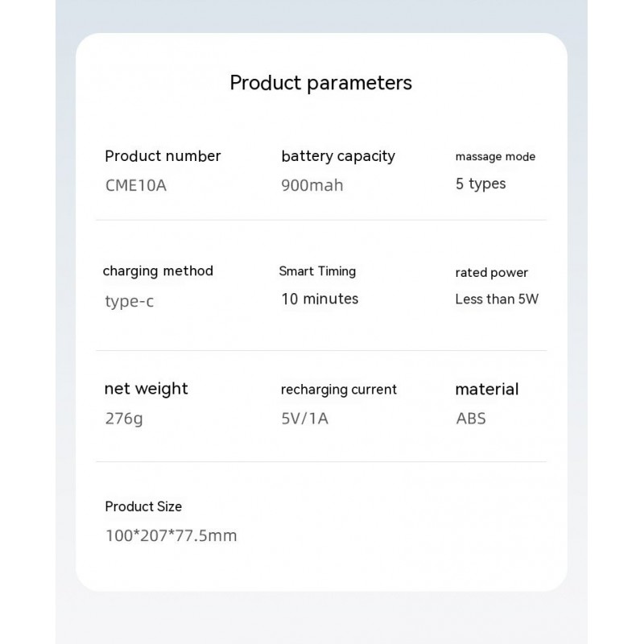Screen dimensions: 644x644
Task: Select the "charging method" label
Action: (x=158, y=271)
